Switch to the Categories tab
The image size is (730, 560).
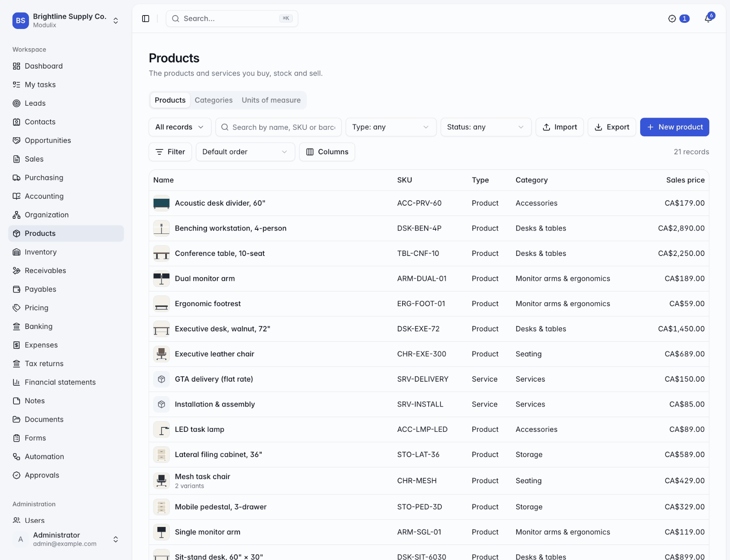pyautogui.click(x=214, y=100)
